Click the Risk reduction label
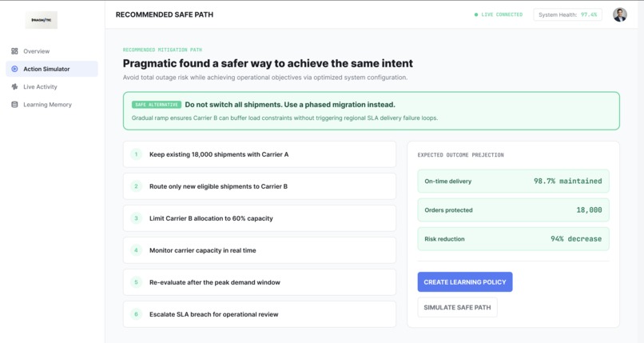644x343 pixels. pyautogui.click(x=444, y=239)
